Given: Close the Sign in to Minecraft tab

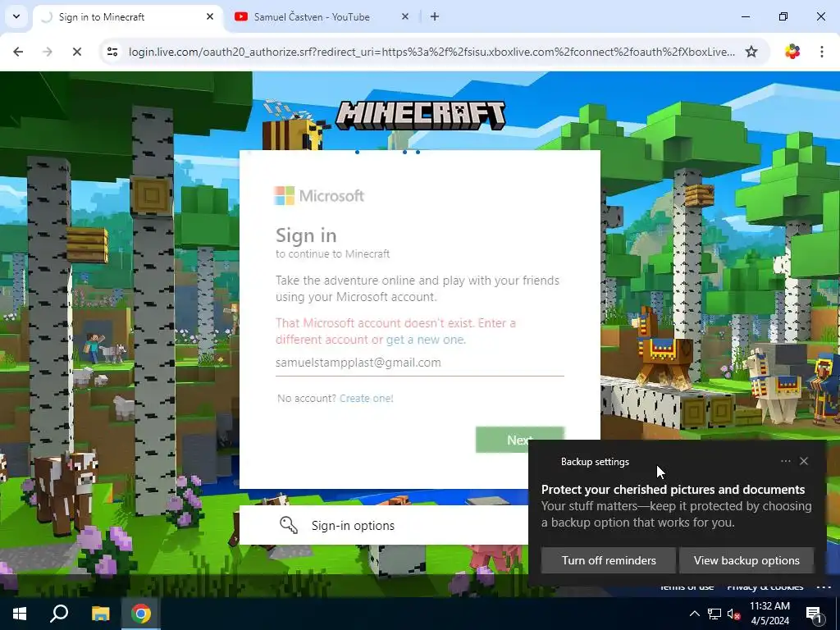Looking at the screenshot, I should (210, 16).
